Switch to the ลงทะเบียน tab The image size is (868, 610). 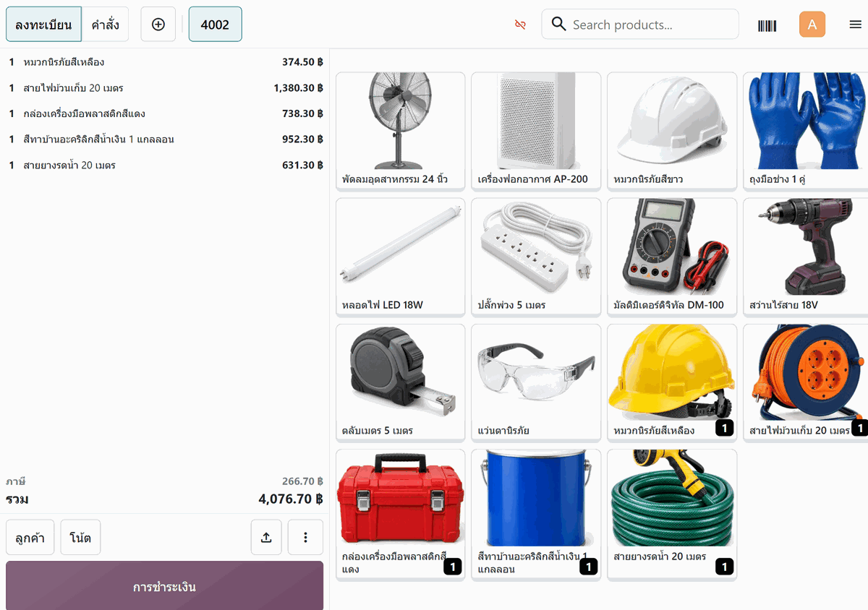tap(43, 25)
